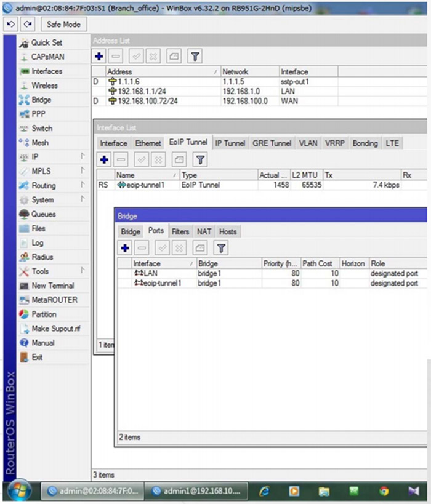Image resolution: width=431 pixels, height=504 pixels.
Task: Click comment icon in Address List toolbar
Action: 174,57
